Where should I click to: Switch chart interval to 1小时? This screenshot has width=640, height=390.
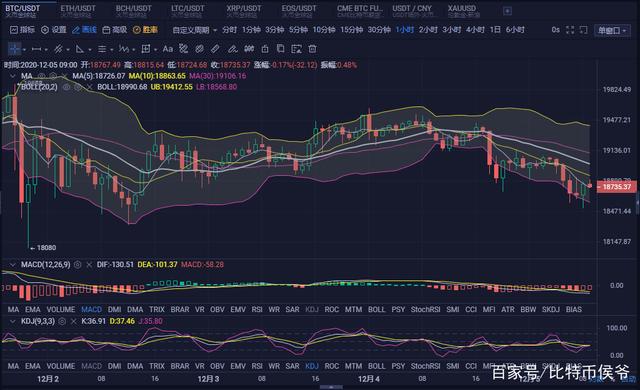(404, 30)
